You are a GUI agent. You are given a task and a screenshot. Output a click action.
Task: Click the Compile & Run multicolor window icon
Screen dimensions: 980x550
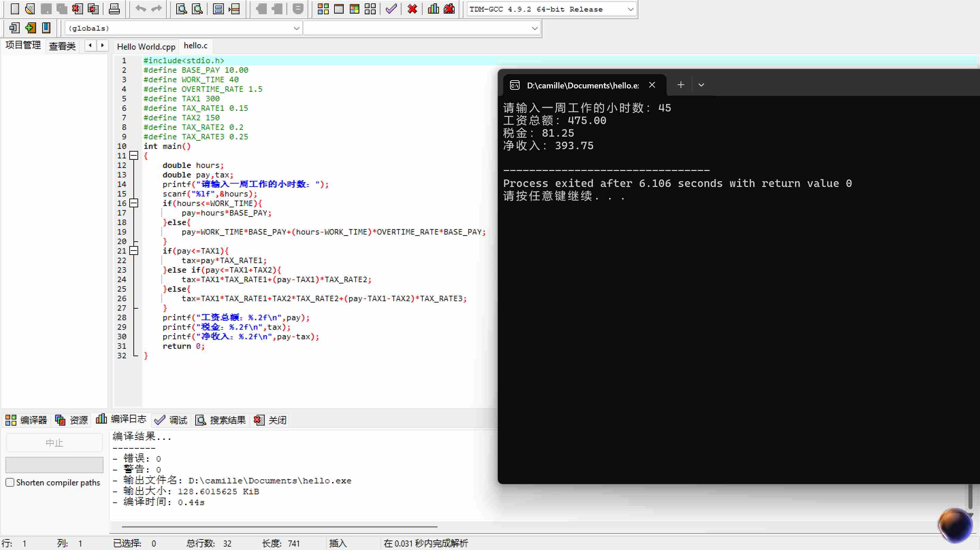pos(355,9)
